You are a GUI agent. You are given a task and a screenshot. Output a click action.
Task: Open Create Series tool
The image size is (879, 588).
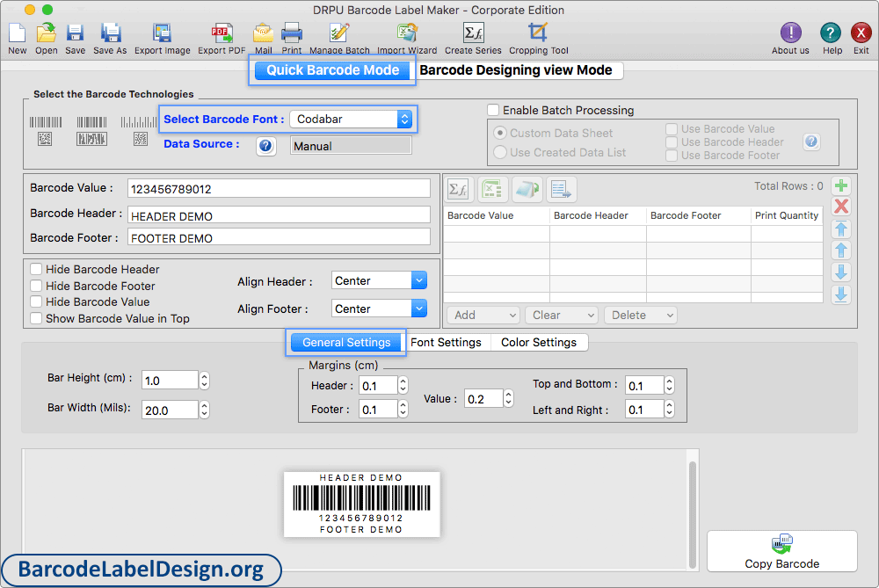[x=473, y=33]
